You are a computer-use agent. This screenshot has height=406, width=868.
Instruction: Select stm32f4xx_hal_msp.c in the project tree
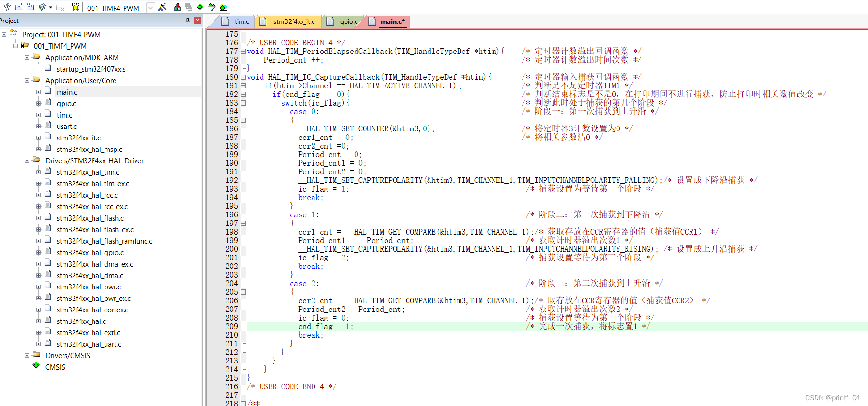[89, 150]
